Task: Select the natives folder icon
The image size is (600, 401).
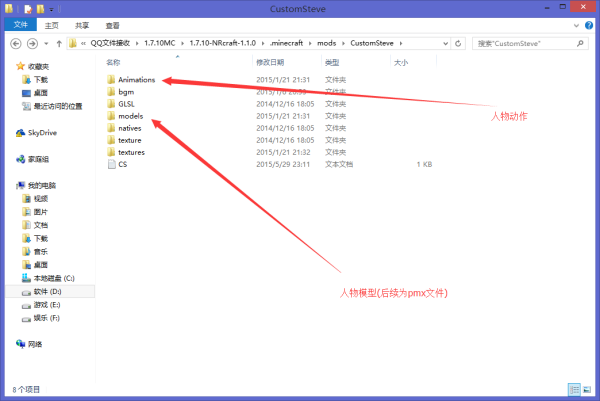Action: [x=111, y=128]
